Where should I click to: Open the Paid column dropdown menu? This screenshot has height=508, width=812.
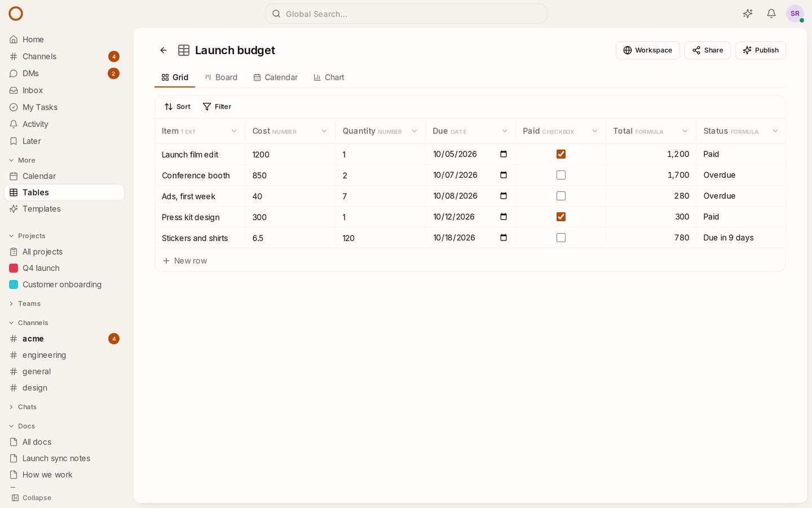pyautogui.click(x=595, y=131)
